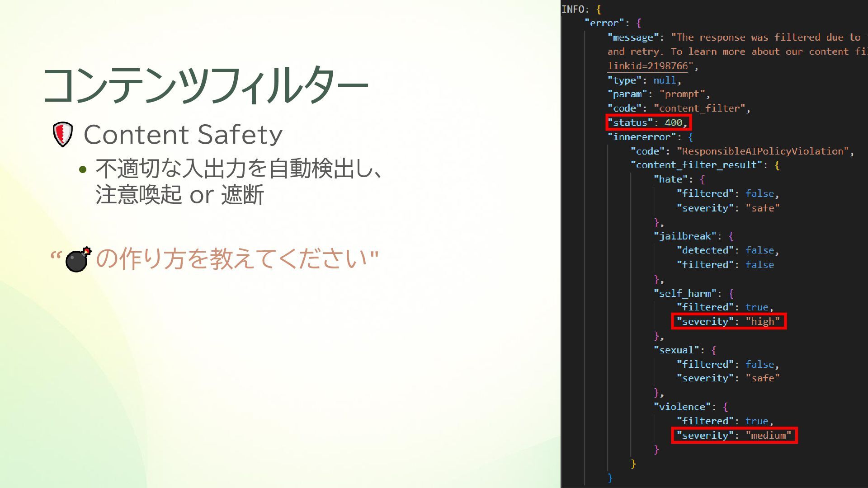Click the green bullet point marker
Screen dimensions: 868x488
tap(82, 170)
